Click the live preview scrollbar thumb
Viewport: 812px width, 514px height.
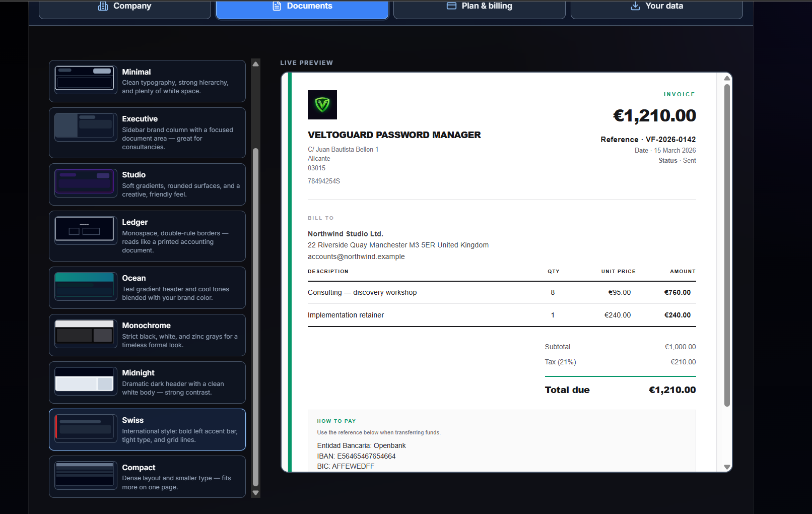click(727, 245)
